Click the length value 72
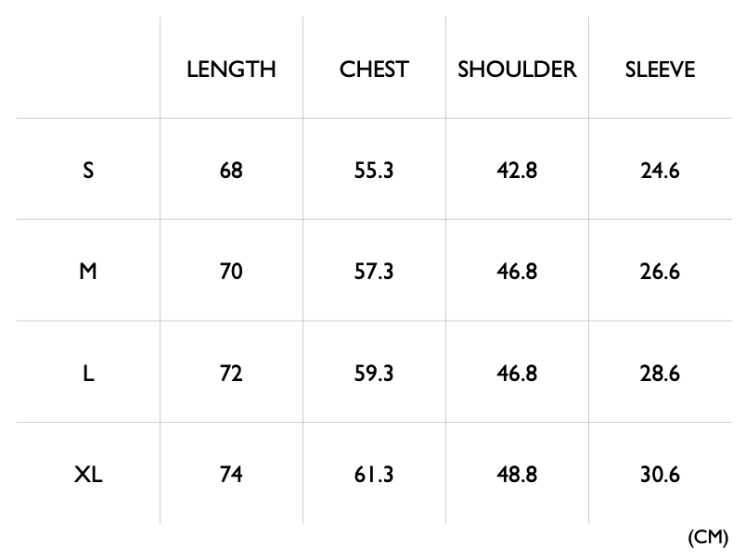 click(x=231, y=373)
